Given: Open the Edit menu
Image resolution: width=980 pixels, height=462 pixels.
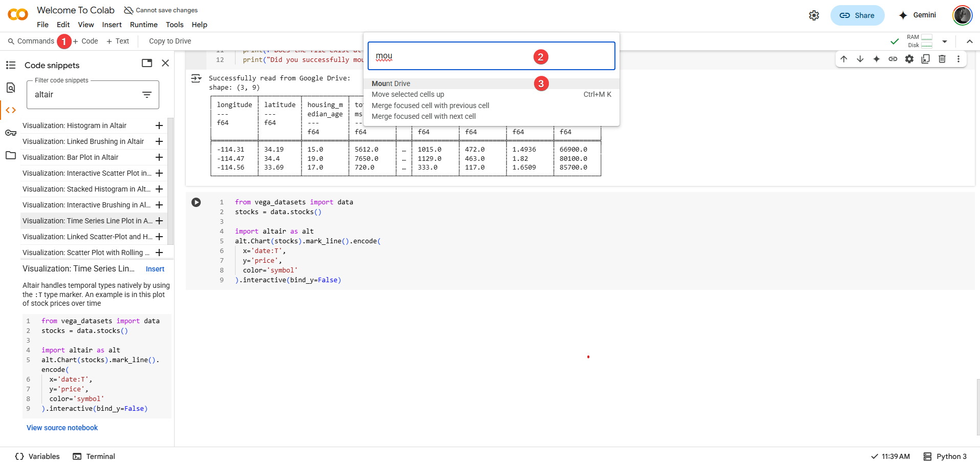Looking at the screenshot, I should [63, 25].
